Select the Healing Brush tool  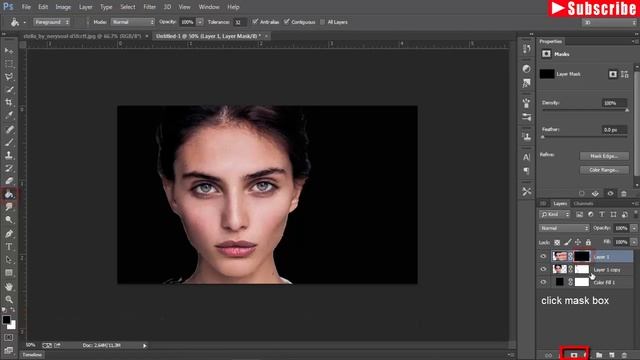tap(9, 129)
